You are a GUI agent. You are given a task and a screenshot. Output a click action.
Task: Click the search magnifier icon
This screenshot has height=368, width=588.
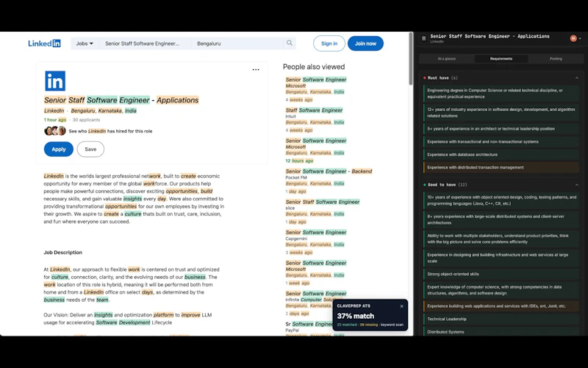click(x=290, y=43)
